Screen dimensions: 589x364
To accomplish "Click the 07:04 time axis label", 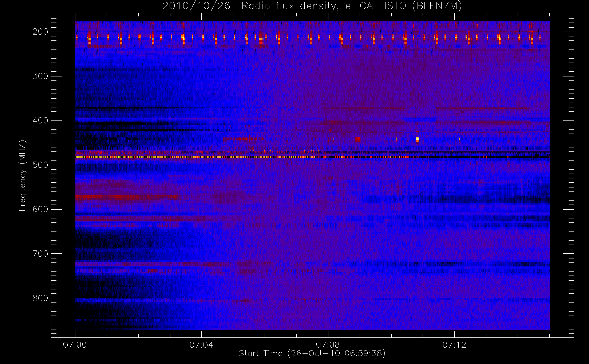I will click(x=201, y=345).
